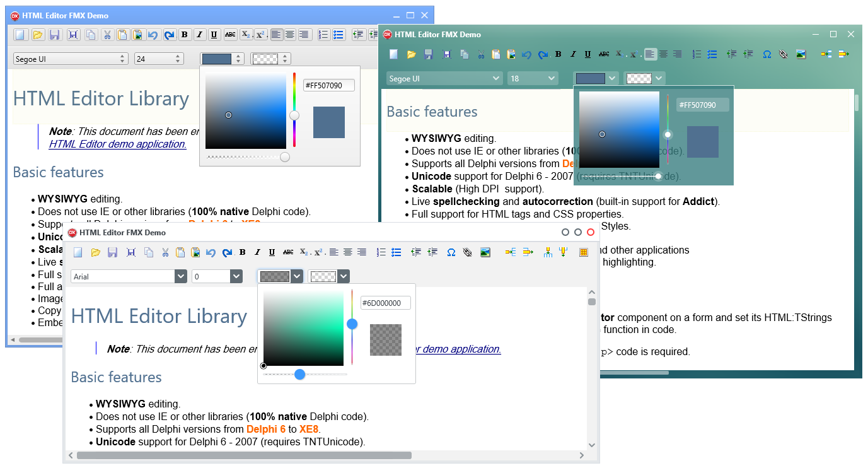Screen dimensions: 868x468
Task: Click Open folder icon in blue window
Action: point(38,35)
